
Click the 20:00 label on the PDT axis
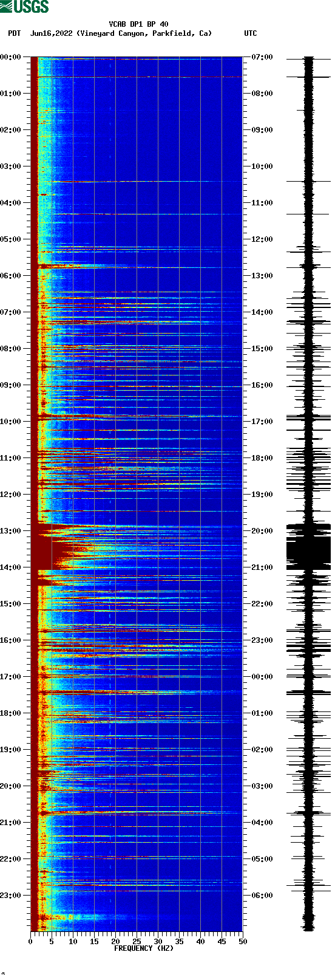coord(10,786)
